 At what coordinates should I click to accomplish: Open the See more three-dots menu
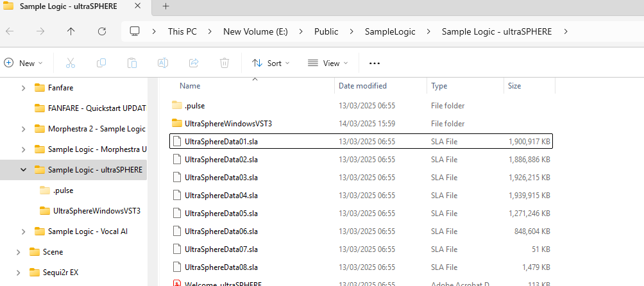(x=375, y=63)
